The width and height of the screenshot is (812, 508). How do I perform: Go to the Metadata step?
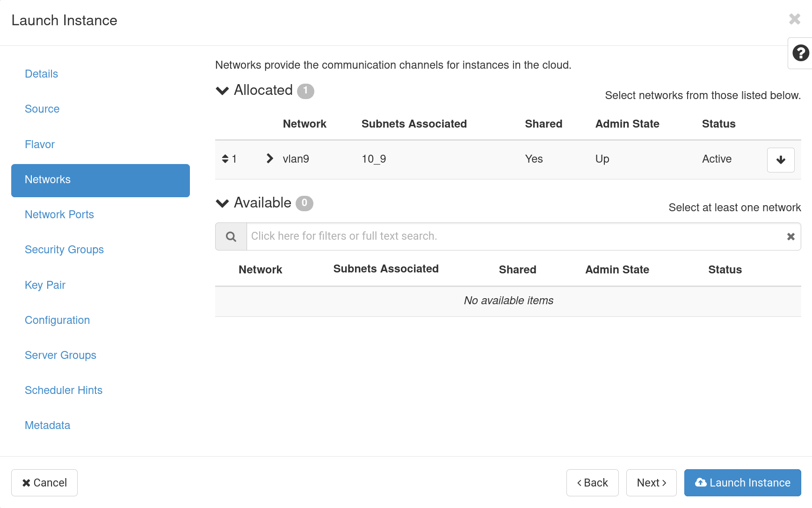coord(47,425)
